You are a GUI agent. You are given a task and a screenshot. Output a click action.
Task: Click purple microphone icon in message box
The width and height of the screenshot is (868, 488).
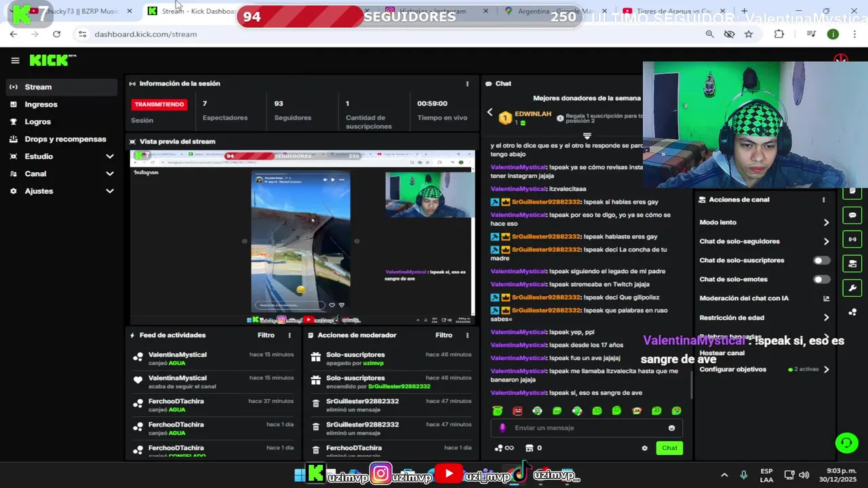[502, 428]
